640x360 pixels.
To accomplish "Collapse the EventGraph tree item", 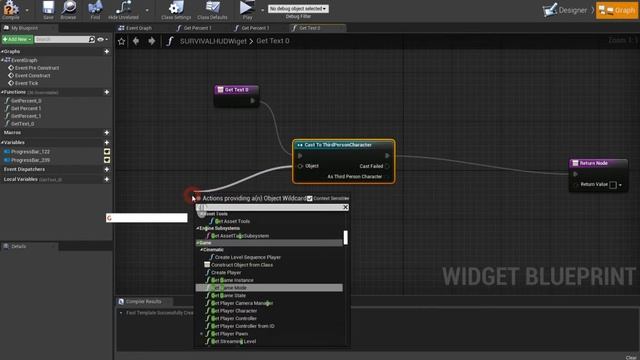I will [2, 60].
